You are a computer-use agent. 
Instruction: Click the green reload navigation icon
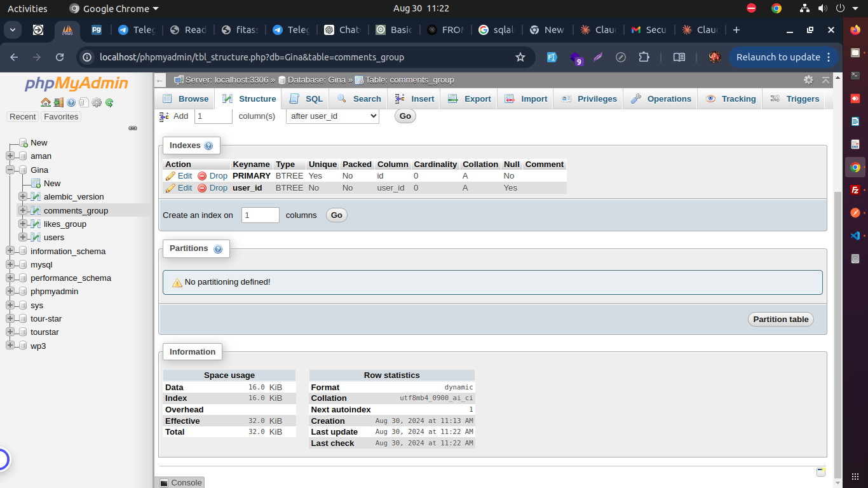pos(109,102)
